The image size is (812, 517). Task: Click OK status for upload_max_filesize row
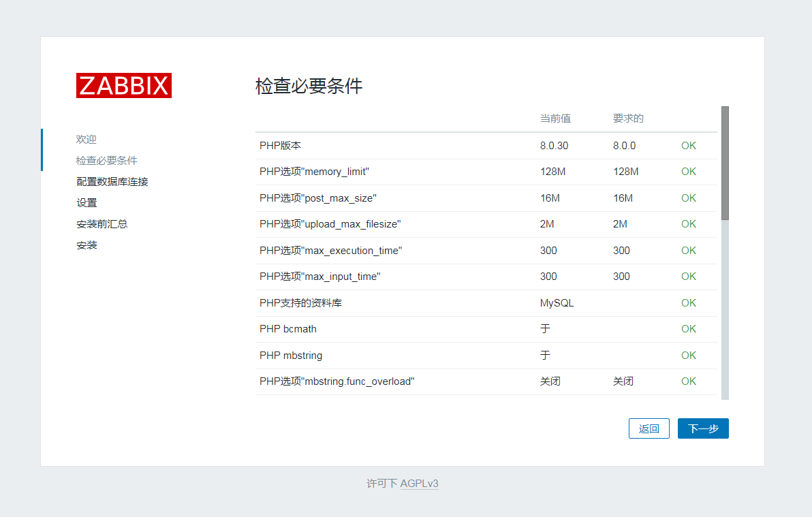click(x=689, y=224)
